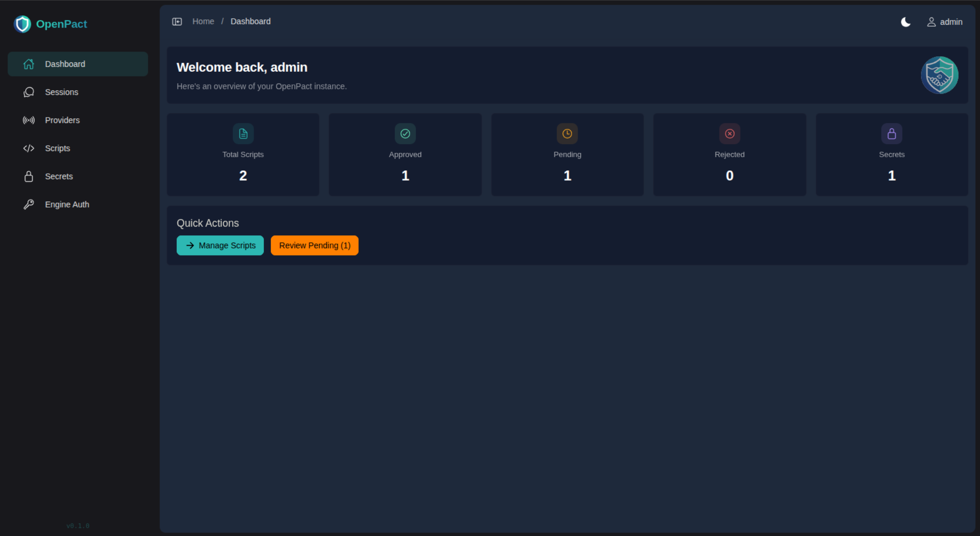Collapse the sidebar using the panel icon
Image resolution: width=980 pixels, height=536 pixels.
tap(178, 21)
